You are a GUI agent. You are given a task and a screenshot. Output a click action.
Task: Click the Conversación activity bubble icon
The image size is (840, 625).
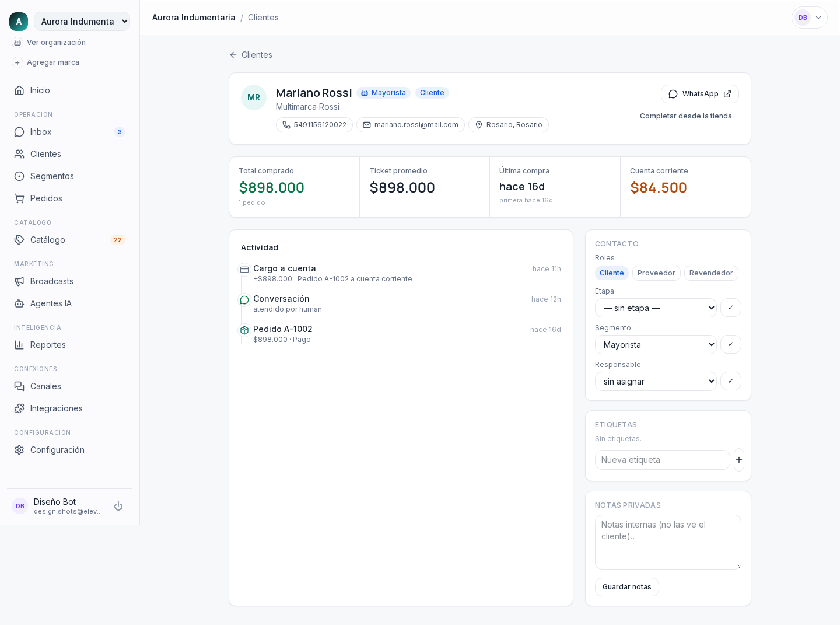click(244, 300)
